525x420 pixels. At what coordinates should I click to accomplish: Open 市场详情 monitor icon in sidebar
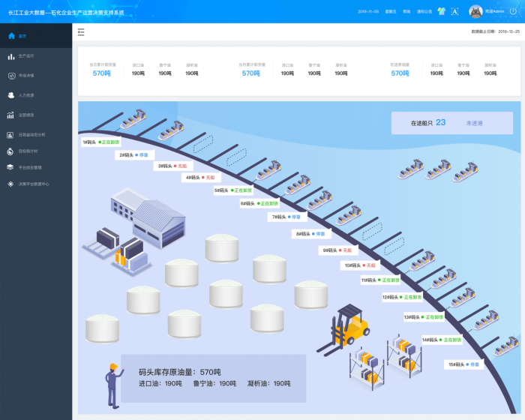[11, 76]
